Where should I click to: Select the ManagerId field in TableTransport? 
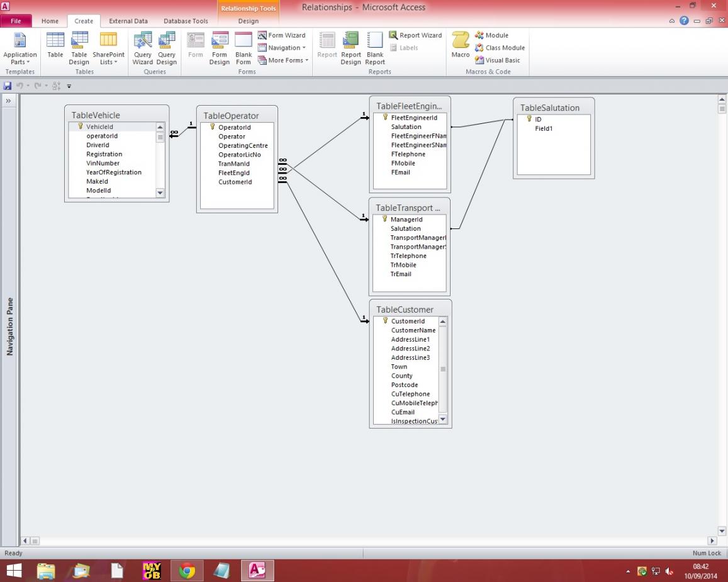click(x=406, y=220)
